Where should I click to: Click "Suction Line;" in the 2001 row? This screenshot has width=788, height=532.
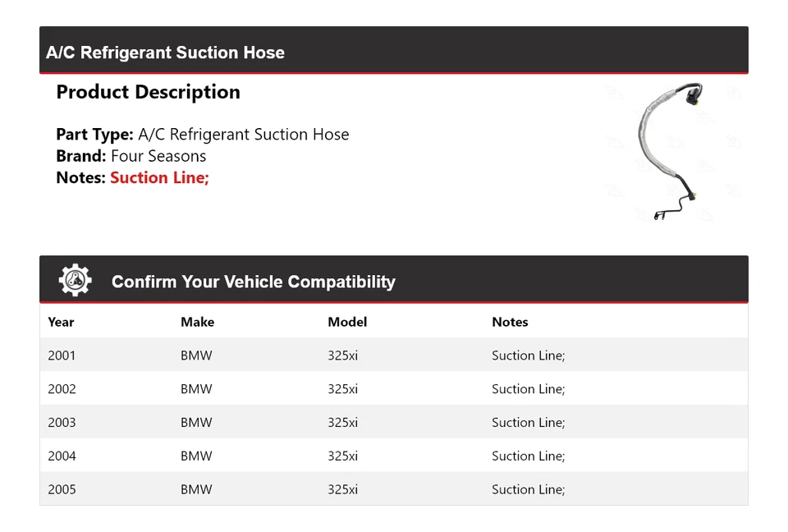point(528,355)
